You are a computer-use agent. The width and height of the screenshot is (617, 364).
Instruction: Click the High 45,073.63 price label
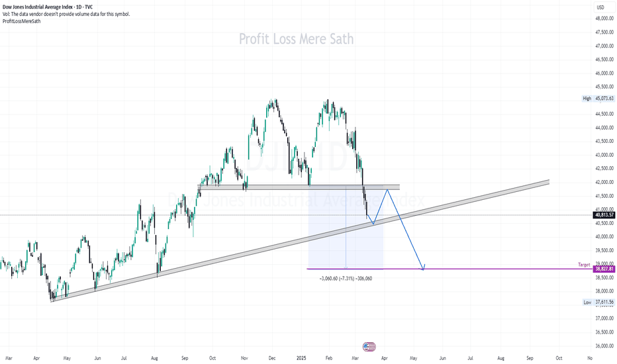(598, 99)
